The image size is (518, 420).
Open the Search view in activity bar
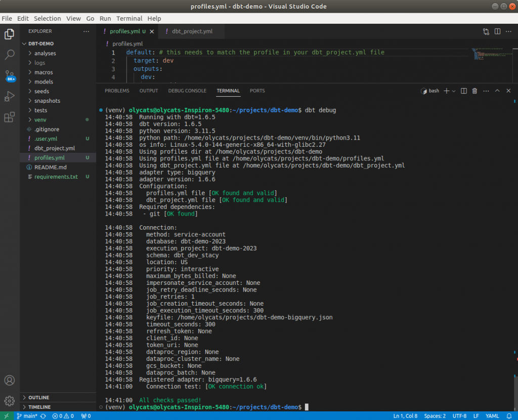9,55
